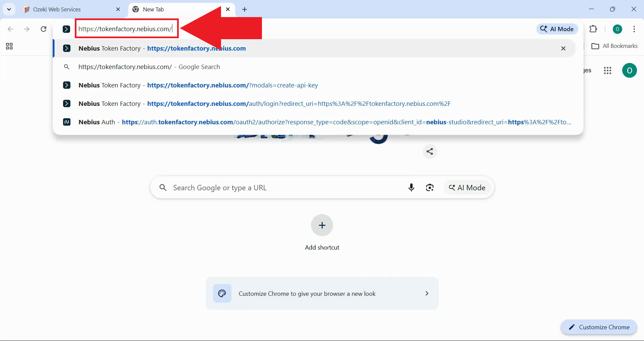Click the share icon below the doodle

tap(430, 151)
